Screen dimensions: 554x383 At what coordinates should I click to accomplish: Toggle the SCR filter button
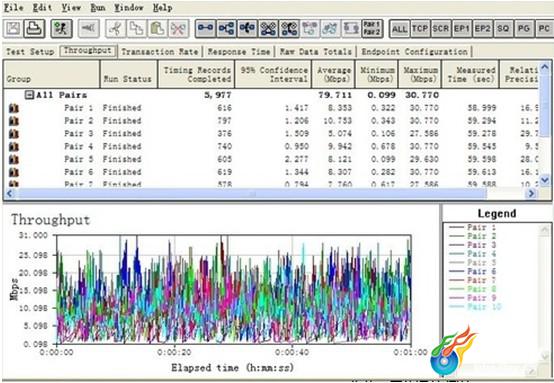point(441,29)
